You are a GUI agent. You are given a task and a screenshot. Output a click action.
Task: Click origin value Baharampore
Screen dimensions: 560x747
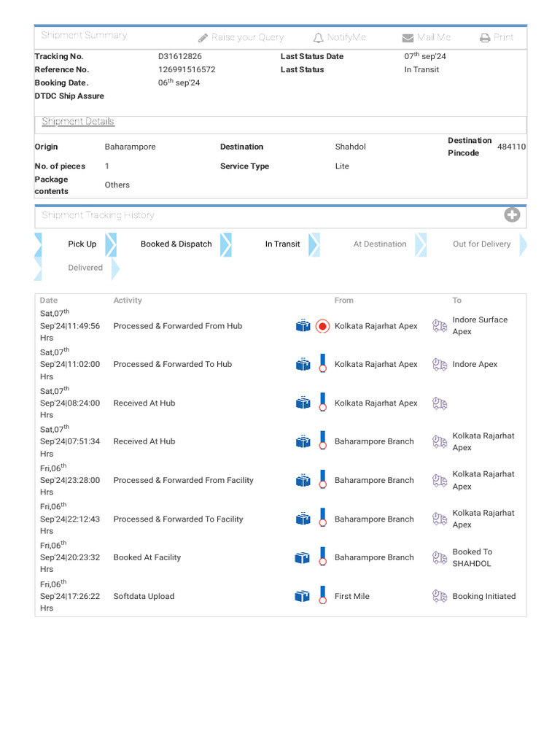130,147
